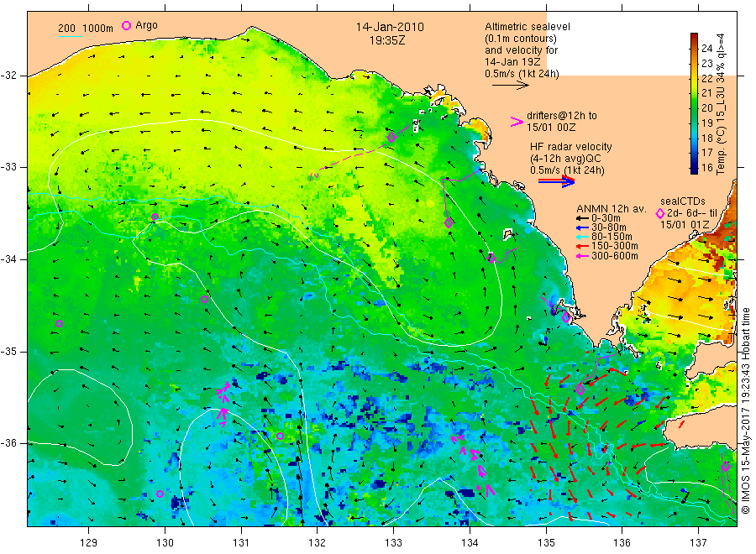The image size is (756, 554).
Task: Click the 'drifters@12h to' label
Action: (562, 116)
